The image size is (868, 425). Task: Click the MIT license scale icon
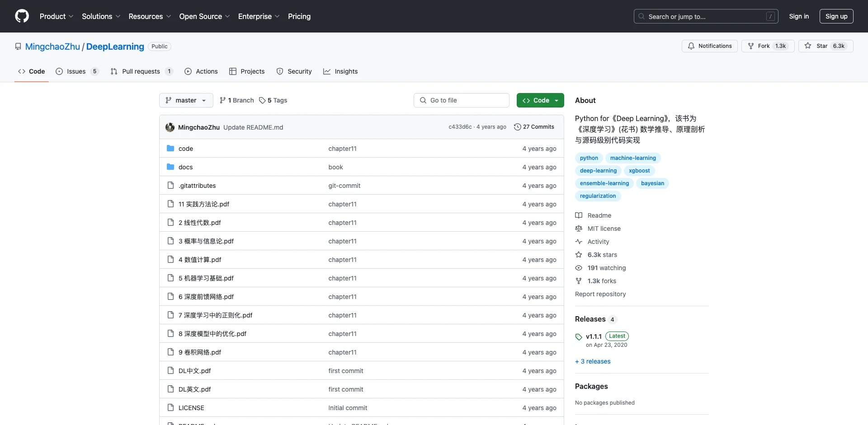579,229
